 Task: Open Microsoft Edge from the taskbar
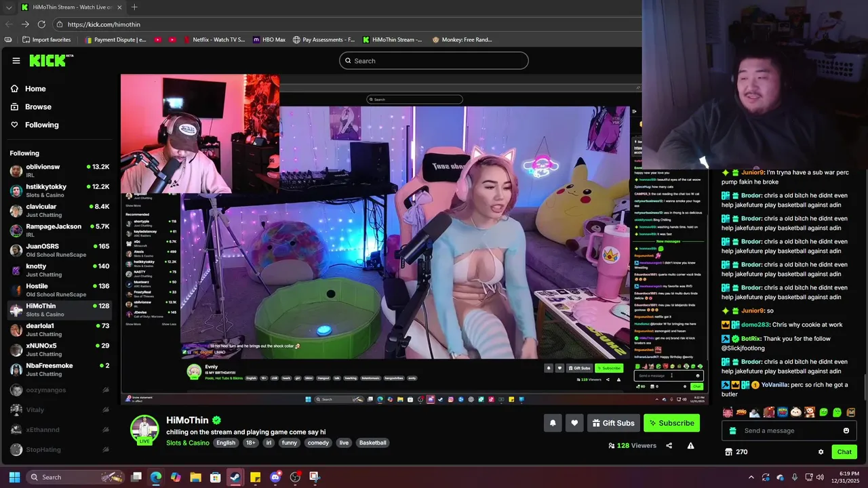pyautogui.click(x=156, y=477)
